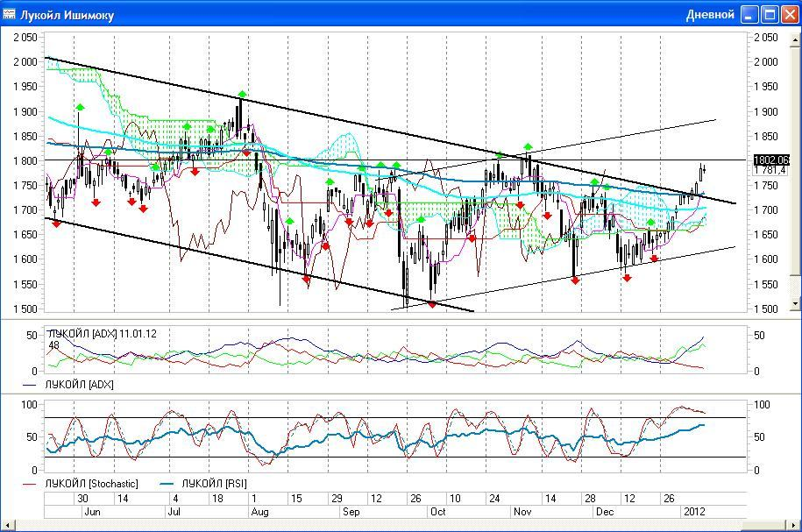Select the ЛУКОЙЛ [ADX] legend entry
802x532 pixels.
68,384
